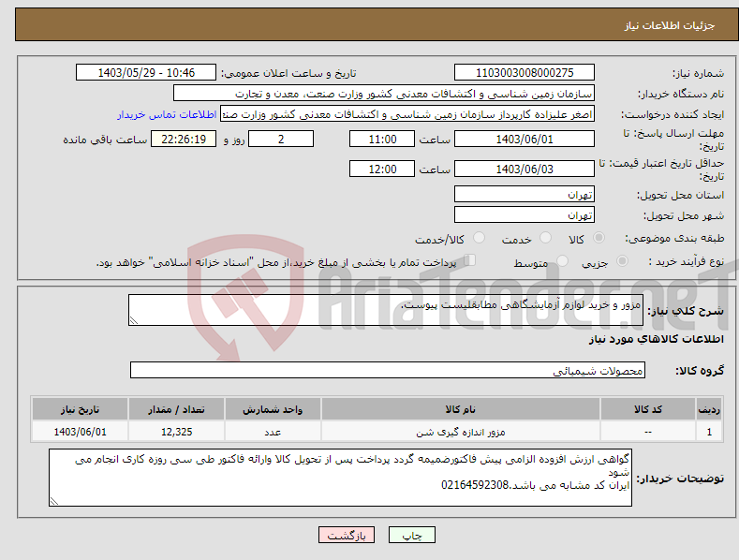Click the resize handle of the شرح کلی نیاز box
The width and height of the screenshot is (739, 560).
(134, 320)
